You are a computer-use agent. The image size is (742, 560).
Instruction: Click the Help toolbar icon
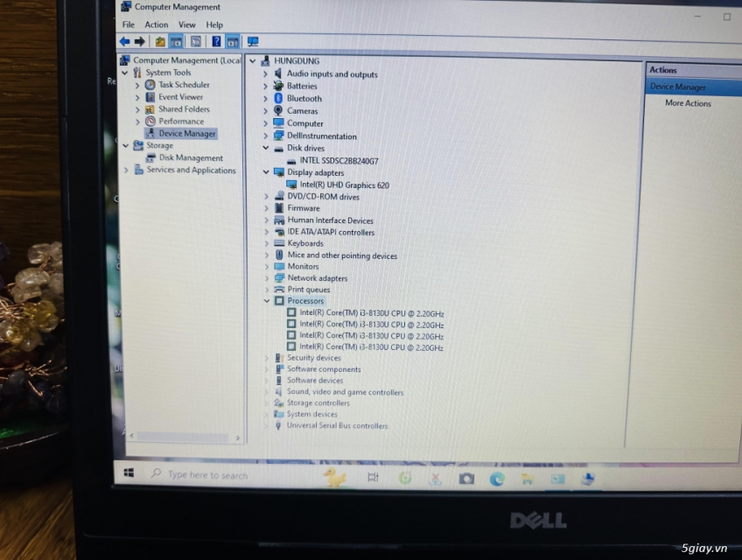[x=217, y=41]
